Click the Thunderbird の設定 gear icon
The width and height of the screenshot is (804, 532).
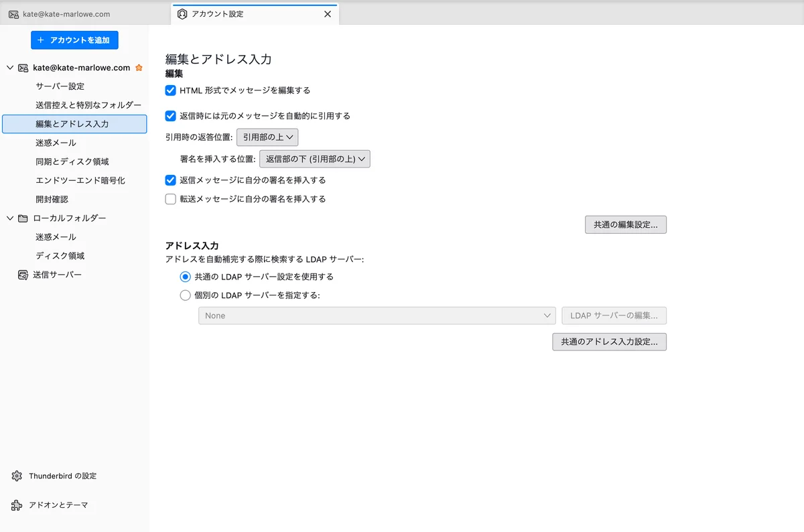pos(17,476)
